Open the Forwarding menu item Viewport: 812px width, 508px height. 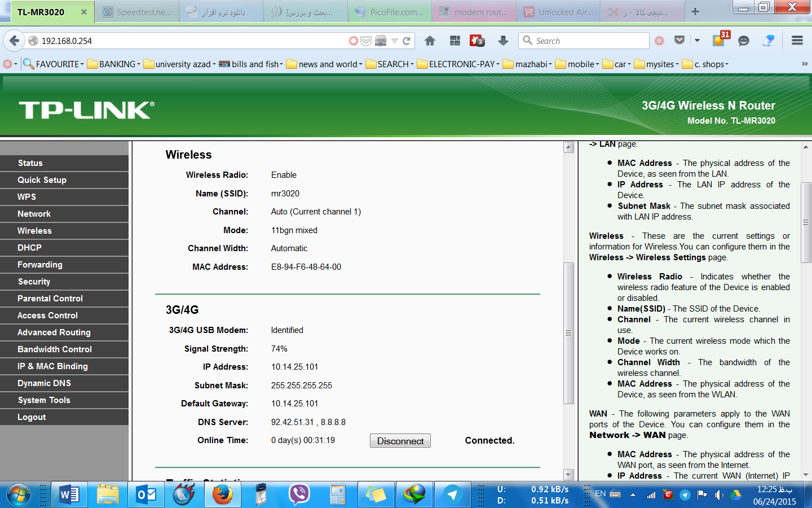coord(64,265)
